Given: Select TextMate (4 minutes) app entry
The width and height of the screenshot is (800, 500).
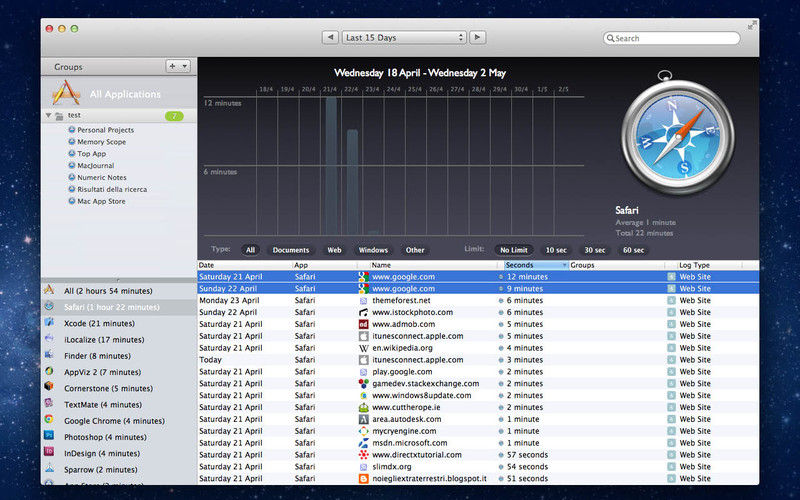Looking at the screenshot, I should (118, 405).
